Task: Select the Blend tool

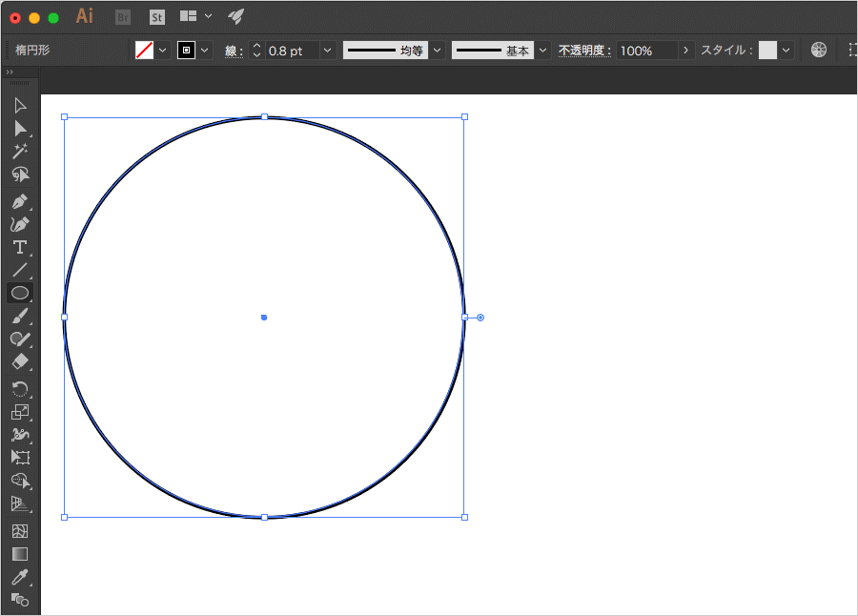Action: point(20,600)
